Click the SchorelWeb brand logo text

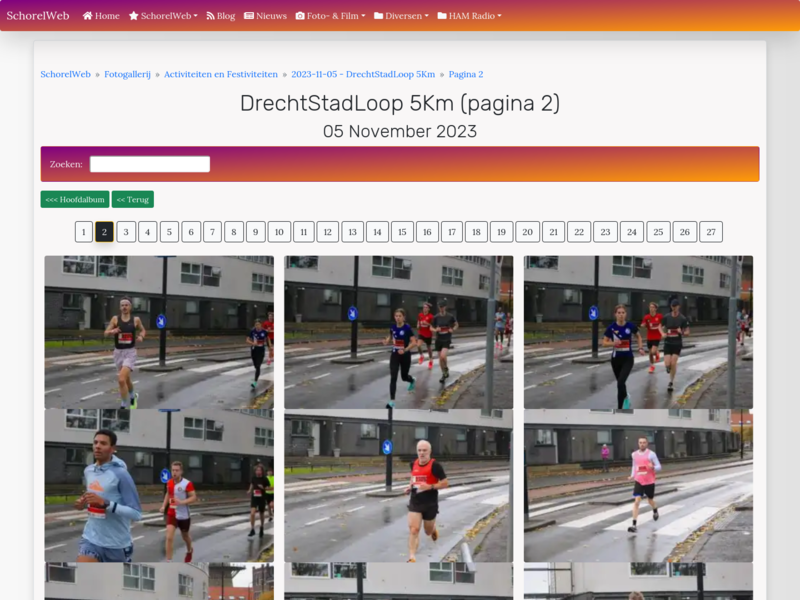(38, 16)
